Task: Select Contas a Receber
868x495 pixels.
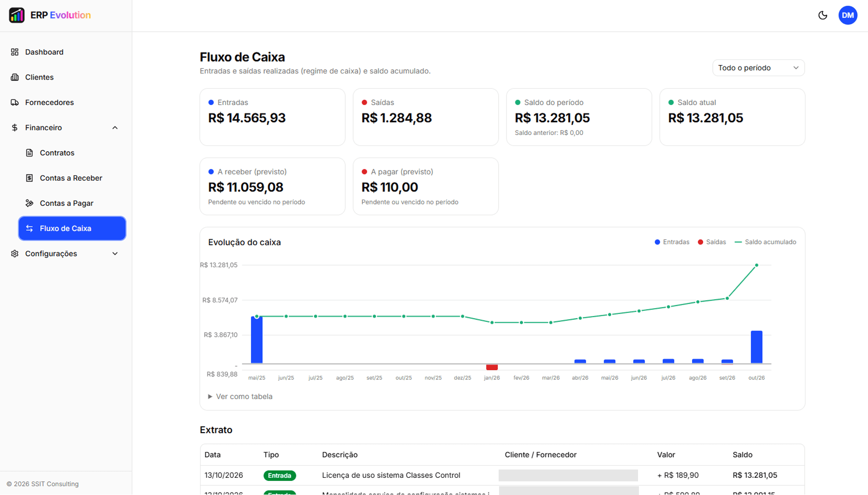Action: pyautogui.click(x=72, y=178)
